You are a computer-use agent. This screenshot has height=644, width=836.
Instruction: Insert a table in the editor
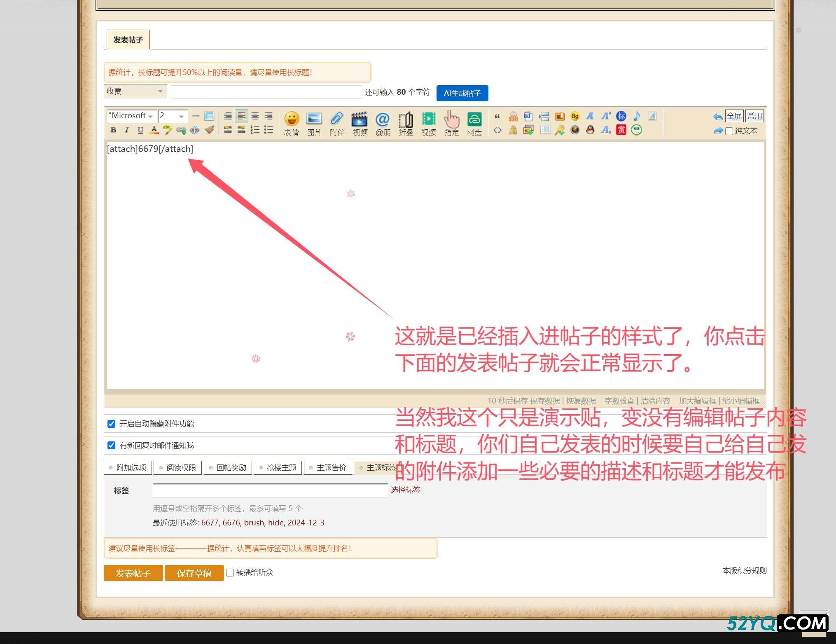[x=209, y=116]
